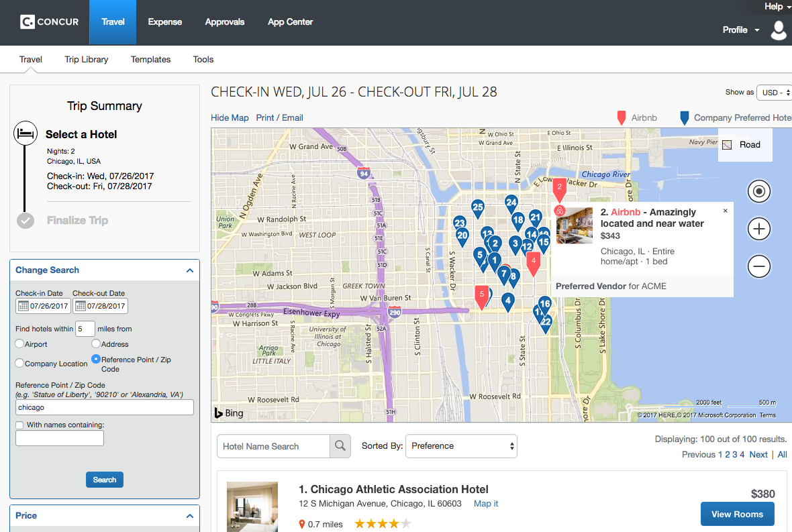Click red Airbnb map pin number 4

(x=534, y=264)
